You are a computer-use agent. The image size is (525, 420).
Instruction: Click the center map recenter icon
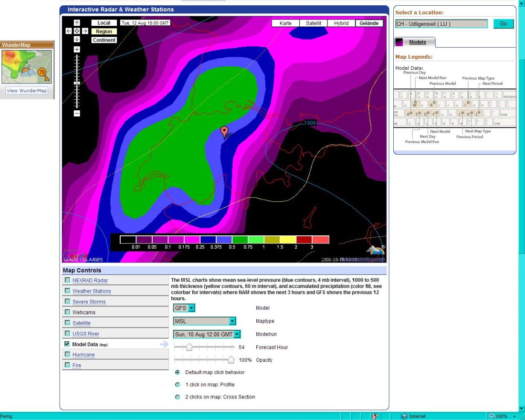[x=77, y=31]
